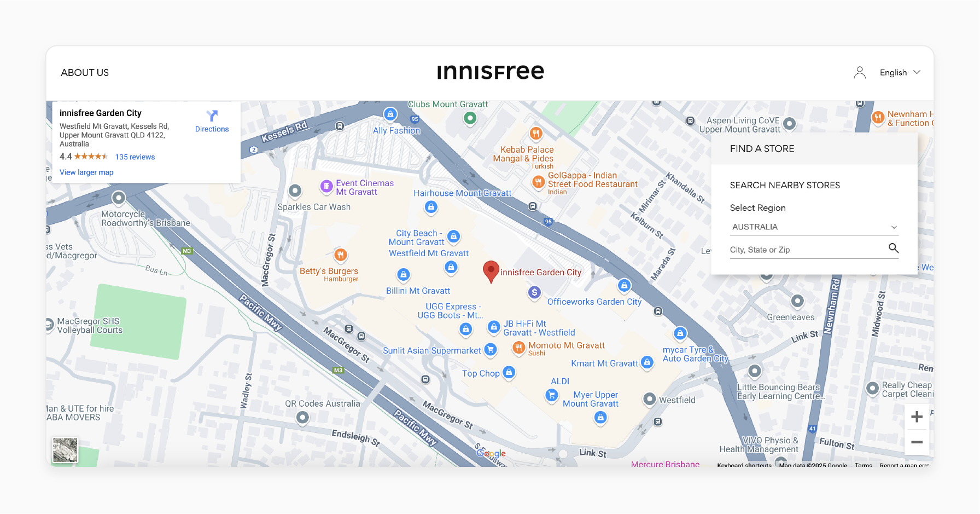Screen dimensions: 980x514
Task: Click the mycar Tyre & Auto marker
Action: (680, 333)
